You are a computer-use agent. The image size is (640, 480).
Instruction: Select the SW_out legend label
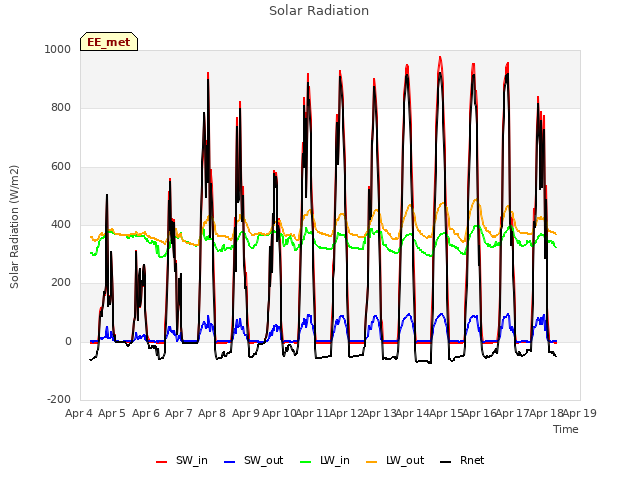[264, 460]
